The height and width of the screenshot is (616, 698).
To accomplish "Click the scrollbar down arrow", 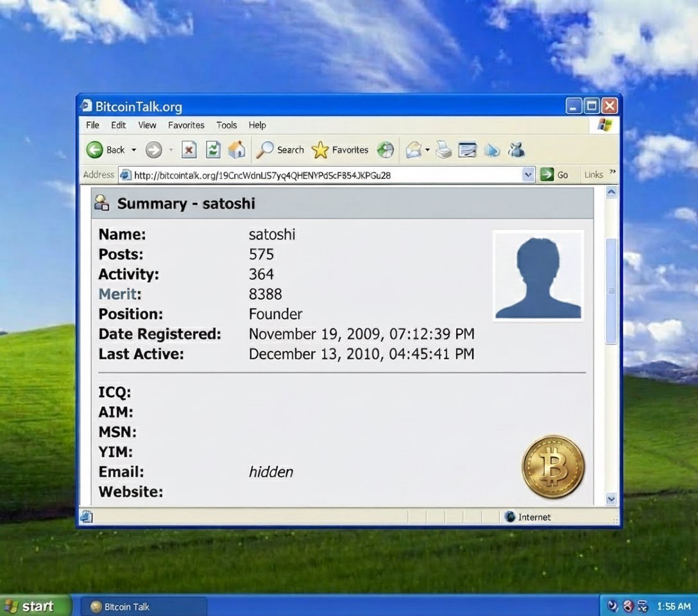I will (x=611, y=499).
